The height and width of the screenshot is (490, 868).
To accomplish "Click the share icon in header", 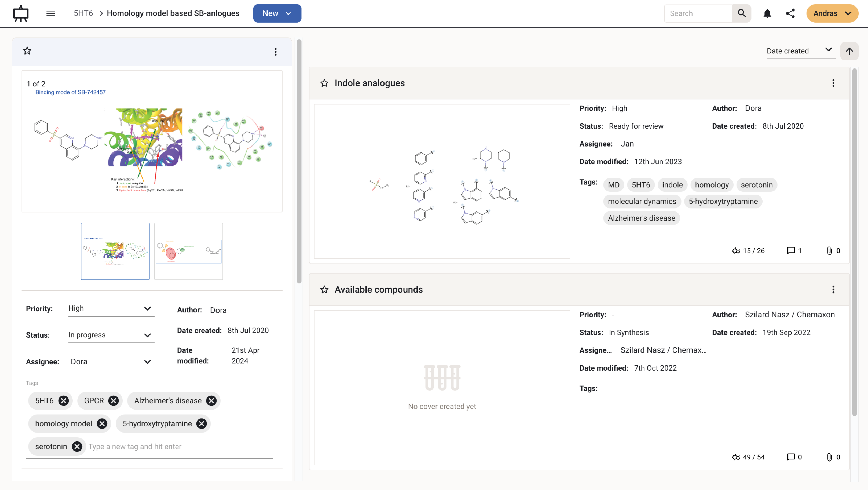I will click(790, 14).
